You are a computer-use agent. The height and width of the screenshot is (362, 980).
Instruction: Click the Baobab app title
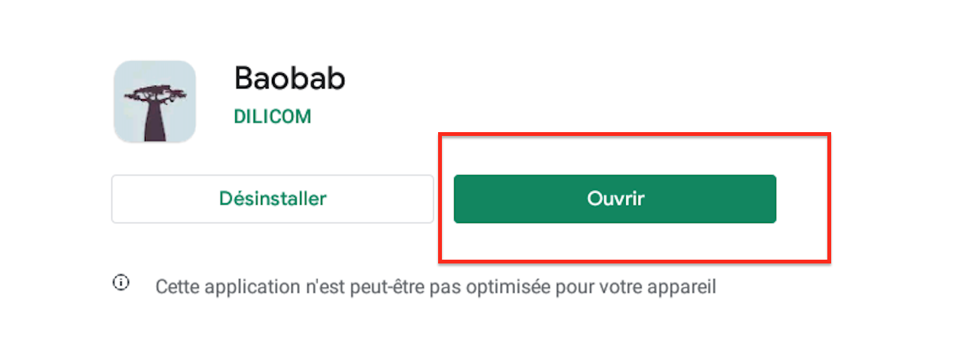289,78
